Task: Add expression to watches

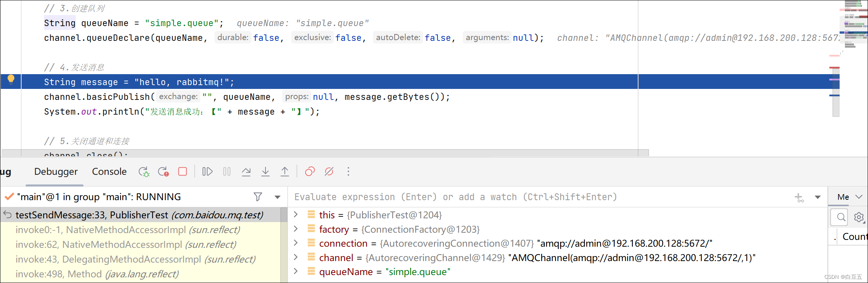Action: pos(799,197)
